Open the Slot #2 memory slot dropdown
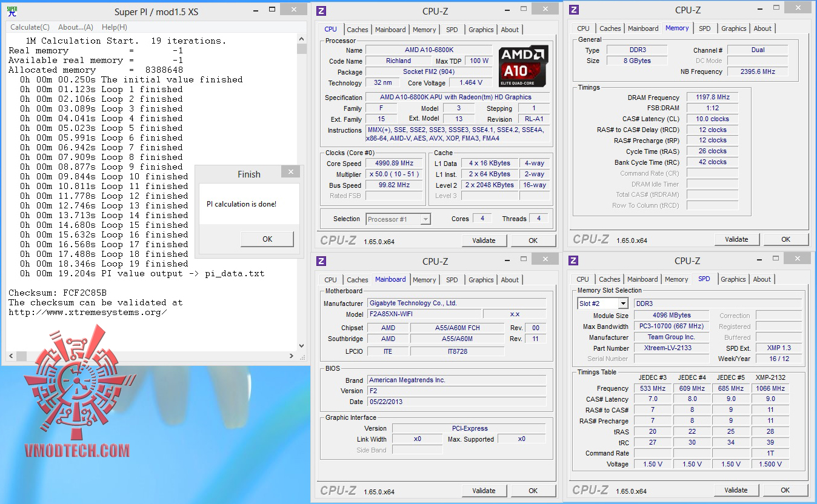817x504 pixels. tap(602, 303)
